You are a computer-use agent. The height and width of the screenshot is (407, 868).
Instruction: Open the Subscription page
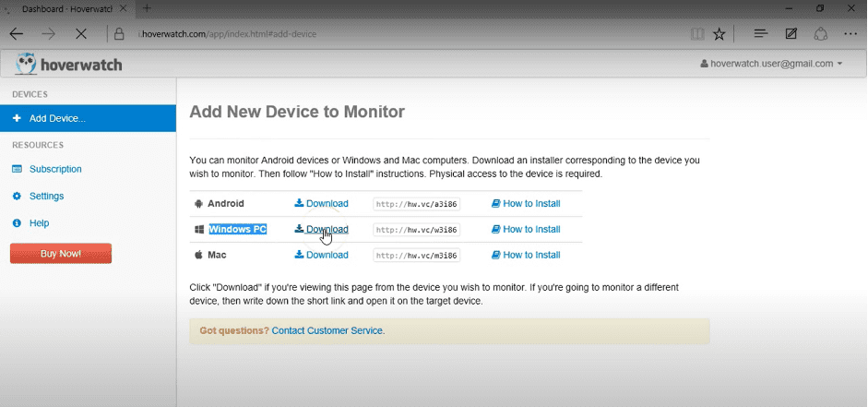click(55, 169)
